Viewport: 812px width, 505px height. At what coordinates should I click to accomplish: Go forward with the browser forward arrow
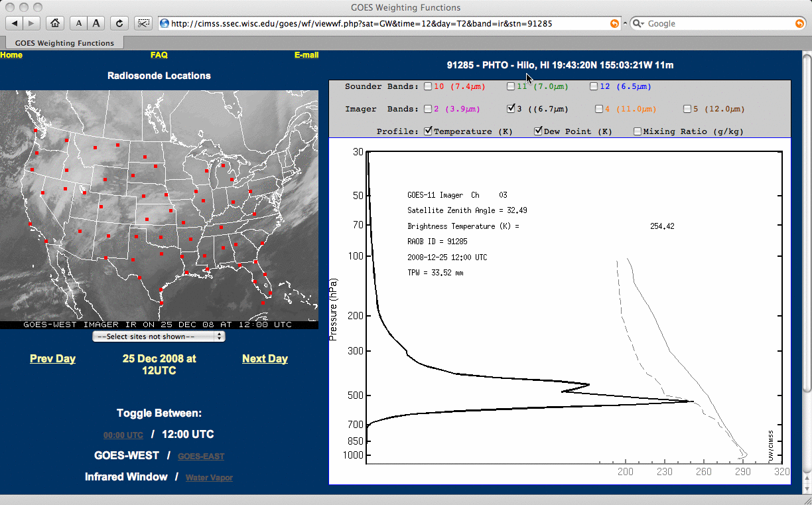[x=32, y=23]
